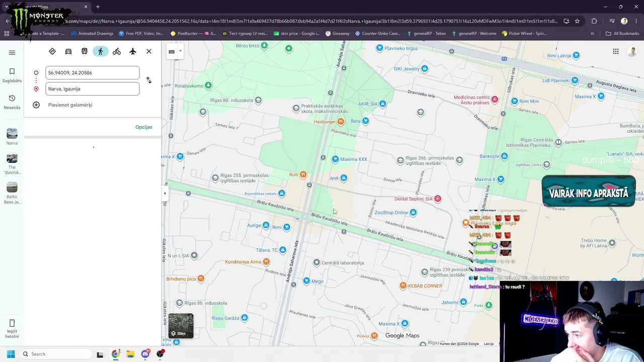Open the Google Maps hamburger menu
This screenshot has width=644, height=362.
tap(12, 52)
